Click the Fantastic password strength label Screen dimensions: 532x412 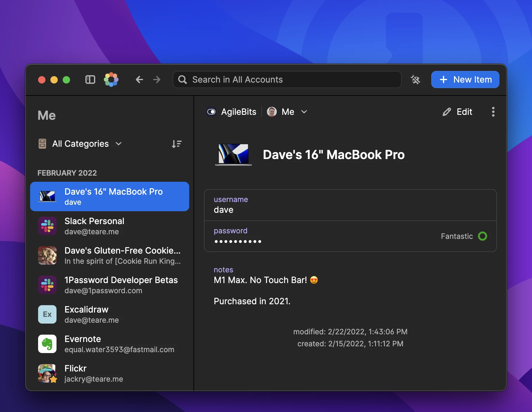[x=457, y=236]
